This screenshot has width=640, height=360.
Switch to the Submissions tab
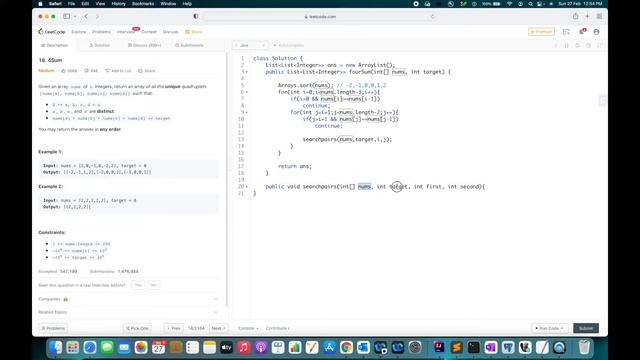[189, 45]
